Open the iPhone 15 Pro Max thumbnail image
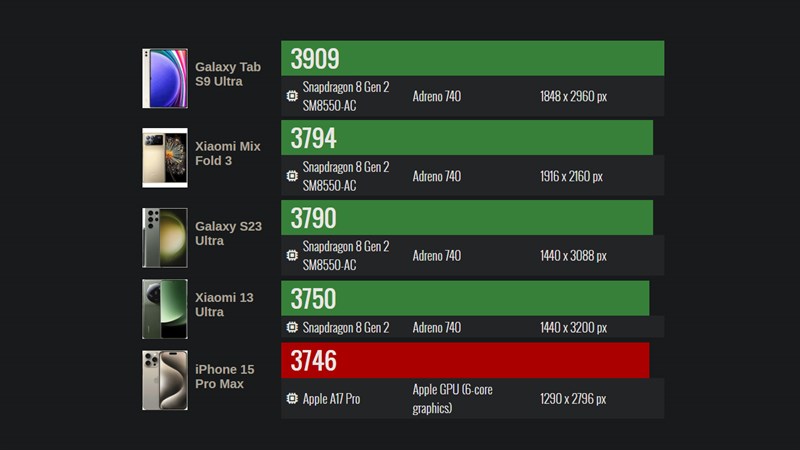 pos(165,380)
